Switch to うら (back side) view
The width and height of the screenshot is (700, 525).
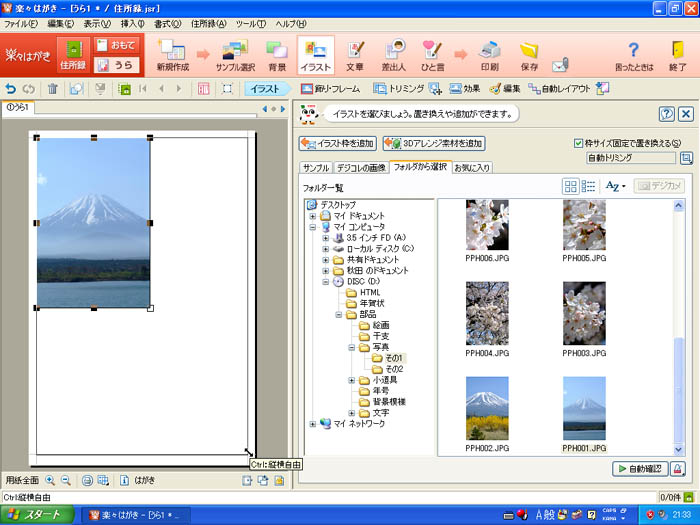pyautogui.click(x=116, y=64)
